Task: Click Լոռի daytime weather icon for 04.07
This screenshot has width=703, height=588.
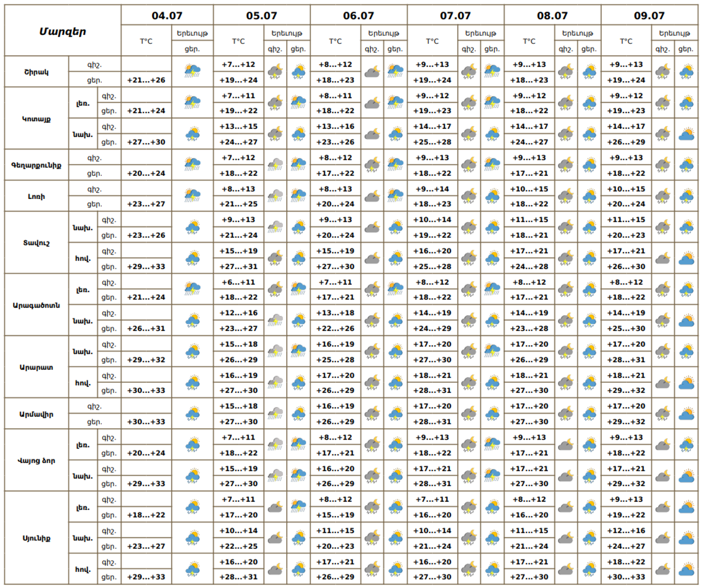Action: click(193, 195)
